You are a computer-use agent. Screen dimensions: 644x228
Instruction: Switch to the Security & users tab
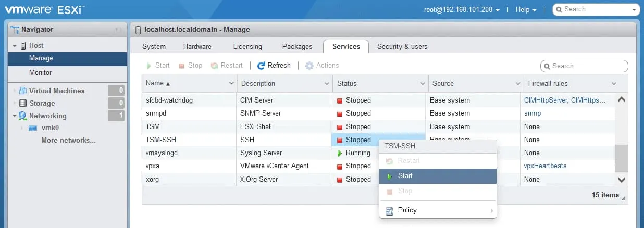point(402,46)
